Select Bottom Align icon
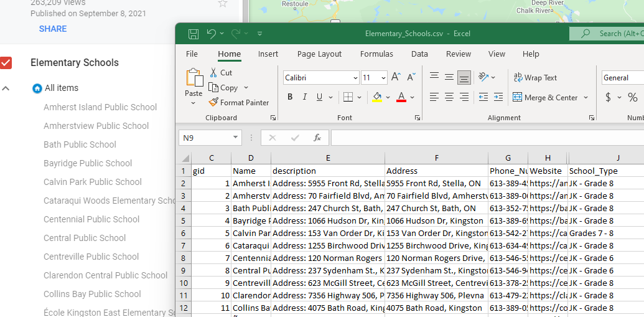 [x=464, y=77]
